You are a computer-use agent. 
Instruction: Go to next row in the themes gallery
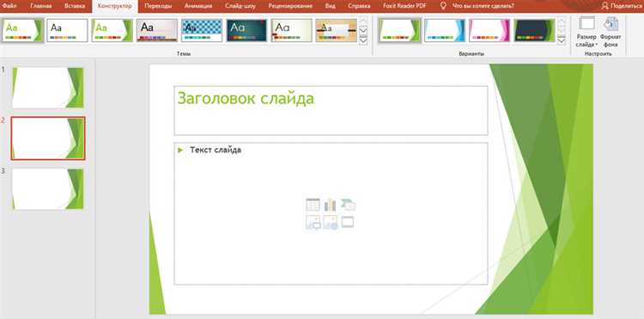pos(363,30)
